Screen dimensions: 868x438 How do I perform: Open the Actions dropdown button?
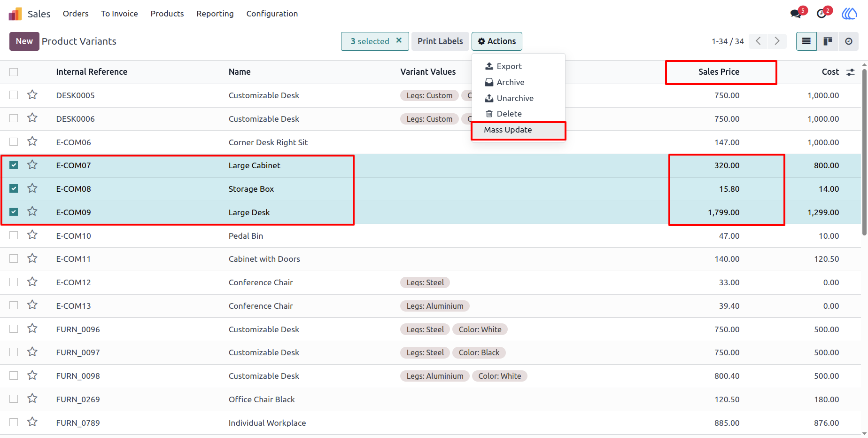(x=497, y=41)
